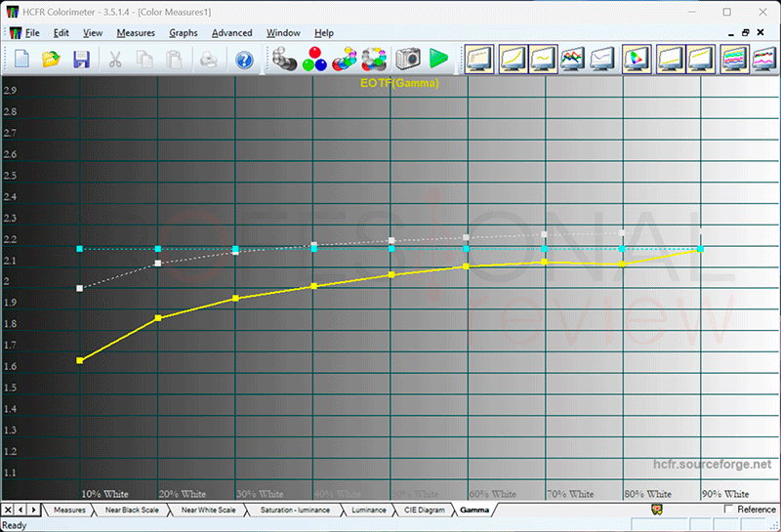Viewport: 781px width, 532px height.
Task: Click the Cut scissors icon
Action: (115, 60)
